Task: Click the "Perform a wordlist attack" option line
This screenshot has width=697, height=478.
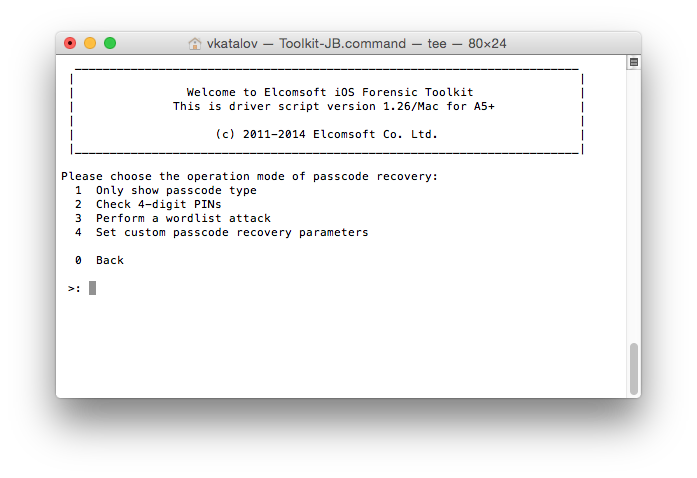Action: [183, 218]
